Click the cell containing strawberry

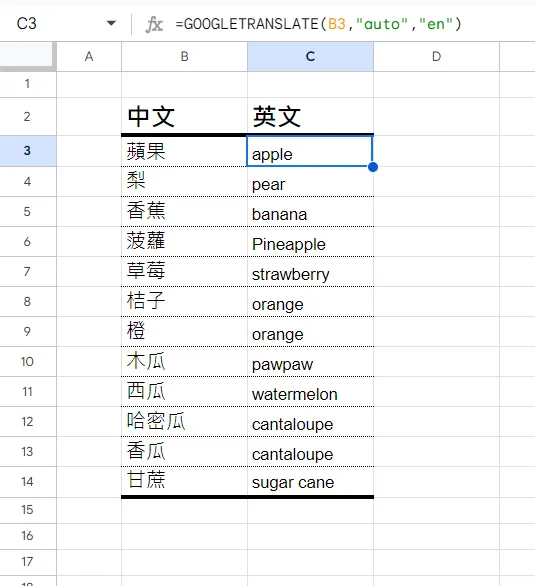(x=310, y=272)
